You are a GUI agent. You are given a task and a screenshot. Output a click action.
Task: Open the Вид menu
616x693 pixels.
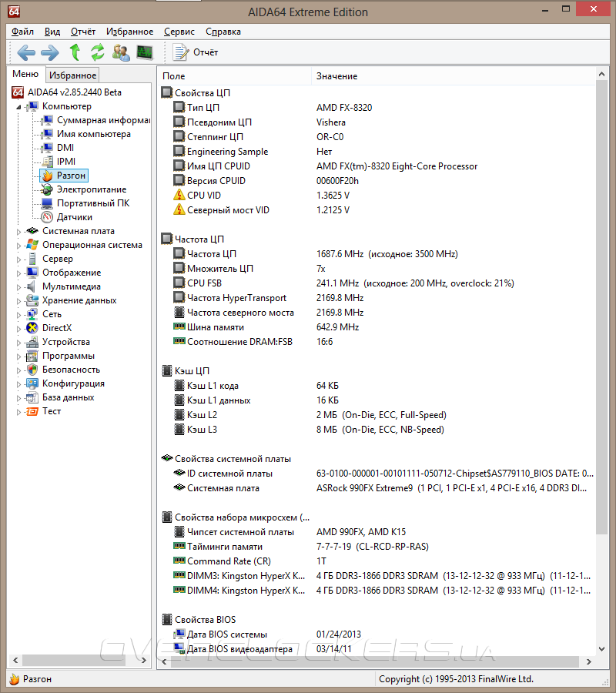[52, 32]
